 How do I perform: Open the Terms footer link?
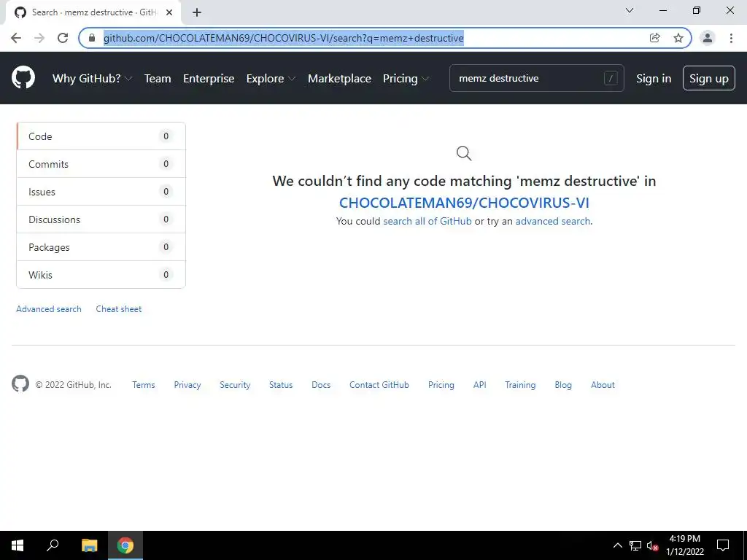click(x=144, y=385)
